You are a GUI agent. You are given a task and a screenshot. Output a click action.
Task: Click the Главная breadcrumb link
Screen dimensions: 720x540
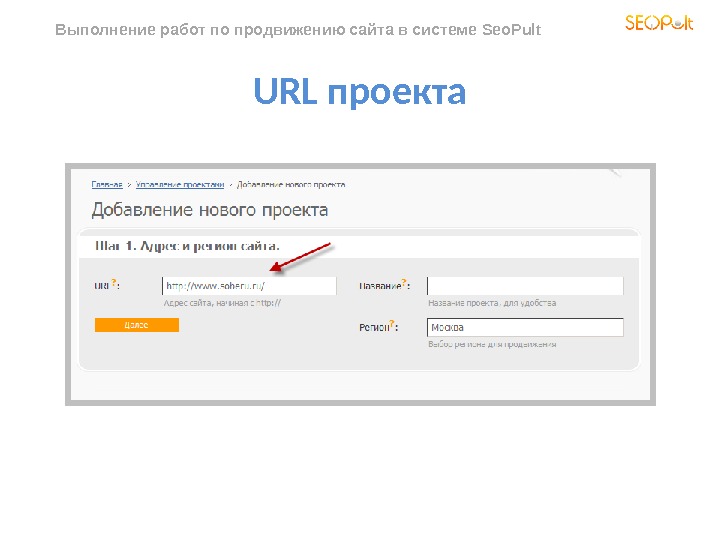pos(107,185)
